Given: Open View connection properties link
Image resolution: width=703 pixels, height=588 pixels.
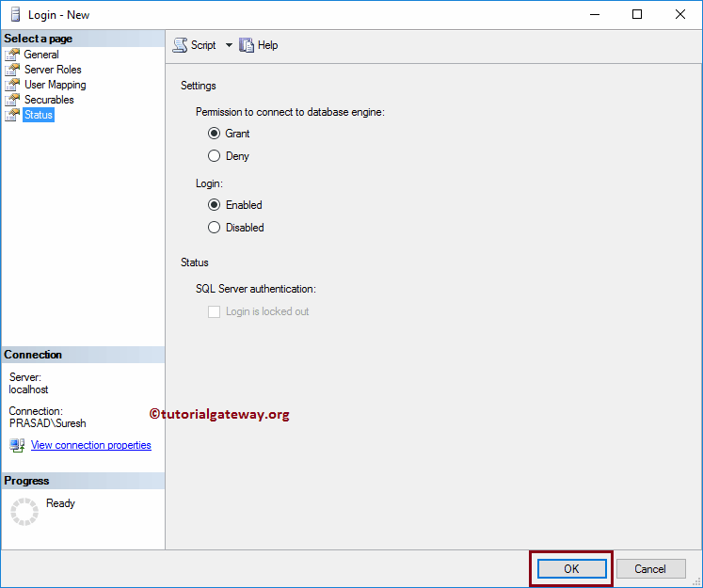Looking at the screenshot, I should [91, 445].
